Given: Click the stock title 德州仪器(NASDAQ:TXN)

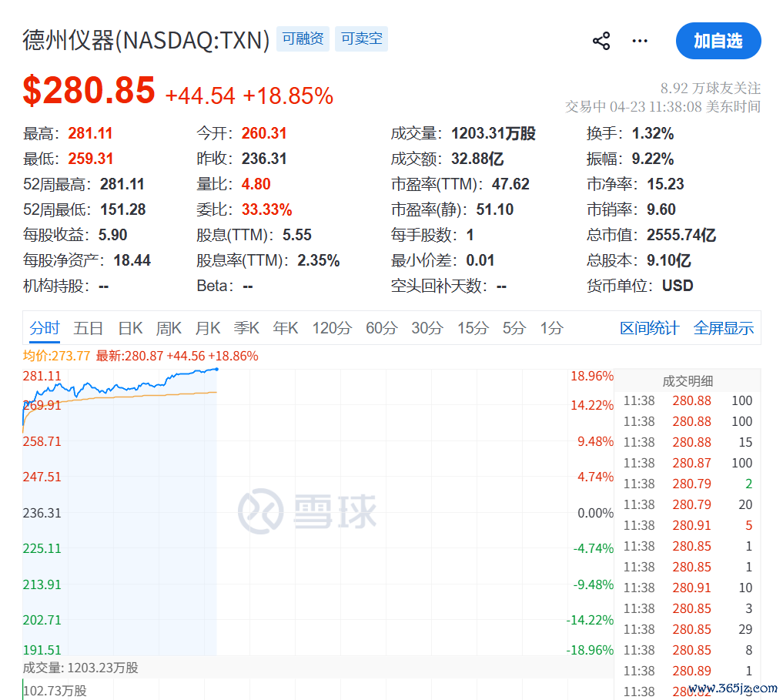Looking at the screenshot, I should [146, 40].
